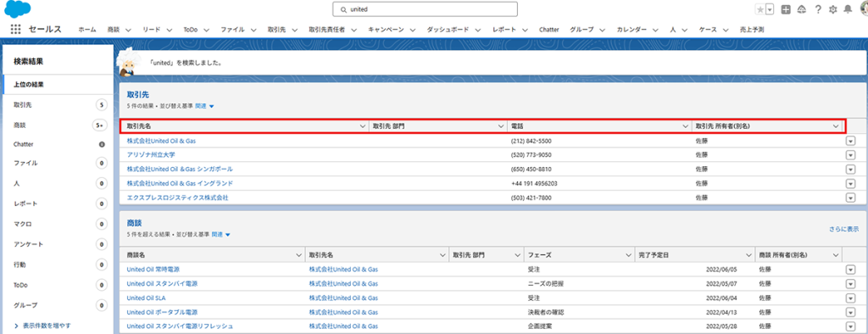Click the Chatter info badge in sidebar

(102, 144)
